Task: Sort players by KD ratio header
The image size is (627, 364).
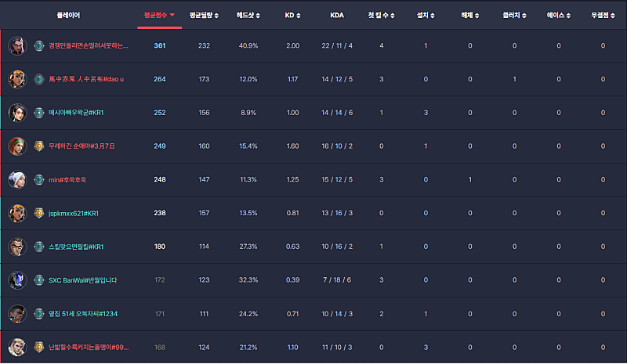Action: click(293, 15)
